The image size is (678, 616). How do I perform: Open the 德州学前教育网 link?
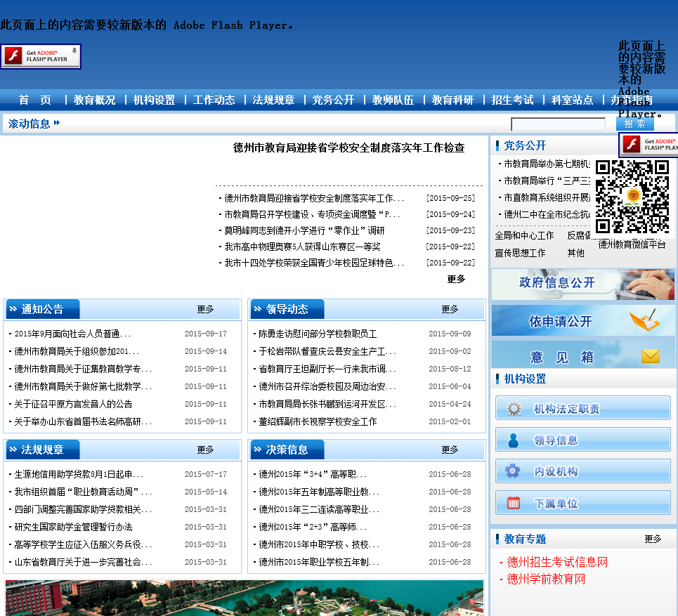click(x=546, y=579)
